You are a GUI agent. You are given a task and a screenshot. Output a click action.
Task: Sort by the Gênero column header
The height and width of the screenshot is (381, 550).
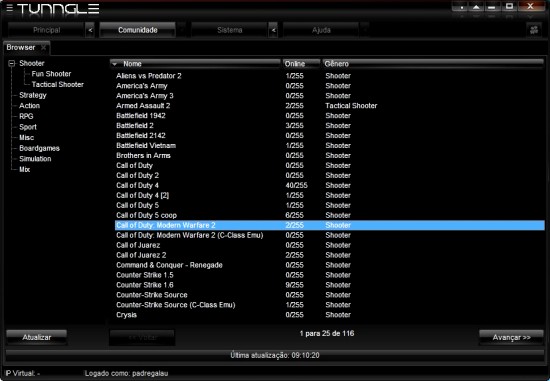pos(433,64)
